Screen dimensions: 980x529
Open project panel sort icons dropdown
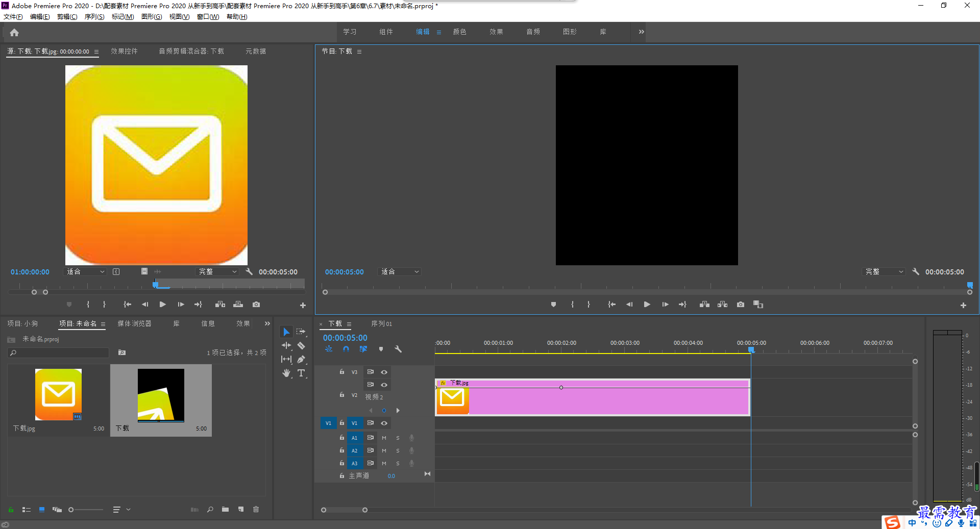121,510
